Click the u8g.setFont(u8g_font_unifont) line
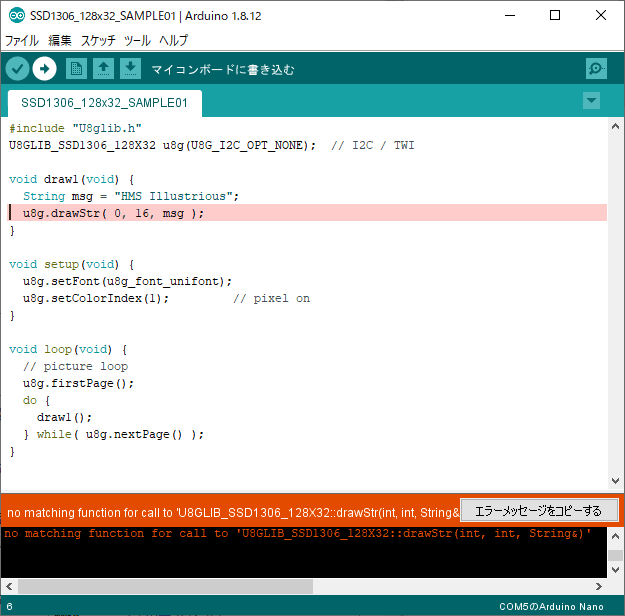The image size is (625, 616). click(127, 281)
